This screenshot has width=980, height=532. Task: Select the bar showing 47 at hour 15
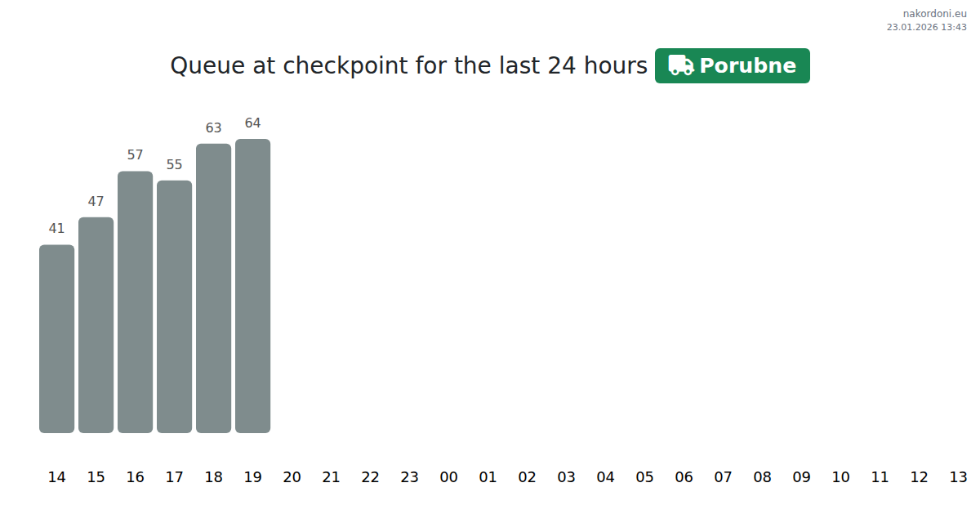[x=96, y=324]
